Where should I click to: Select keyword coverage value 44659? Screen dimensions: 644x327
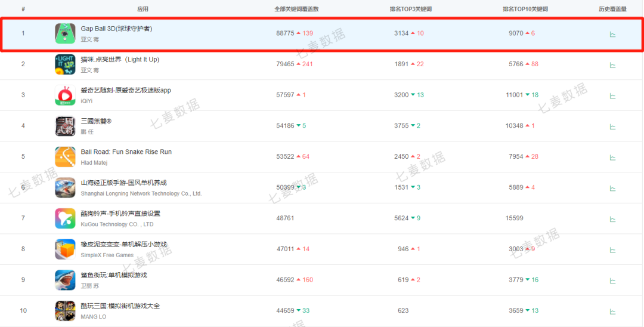coord(285,310)
